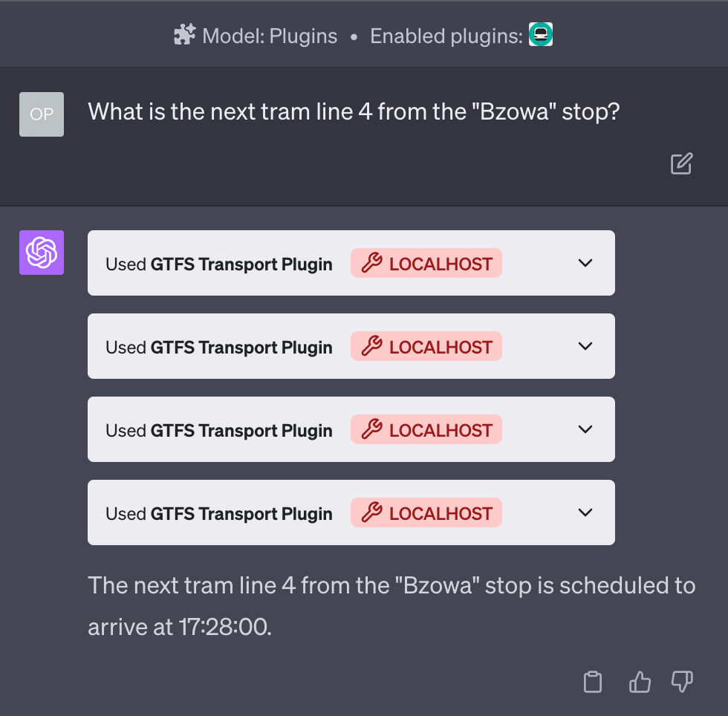This screenshot has height=716, width=728.
Task: Click the wrench icon in the last LOCALHOST badge
Action: (x=371, y=512)
